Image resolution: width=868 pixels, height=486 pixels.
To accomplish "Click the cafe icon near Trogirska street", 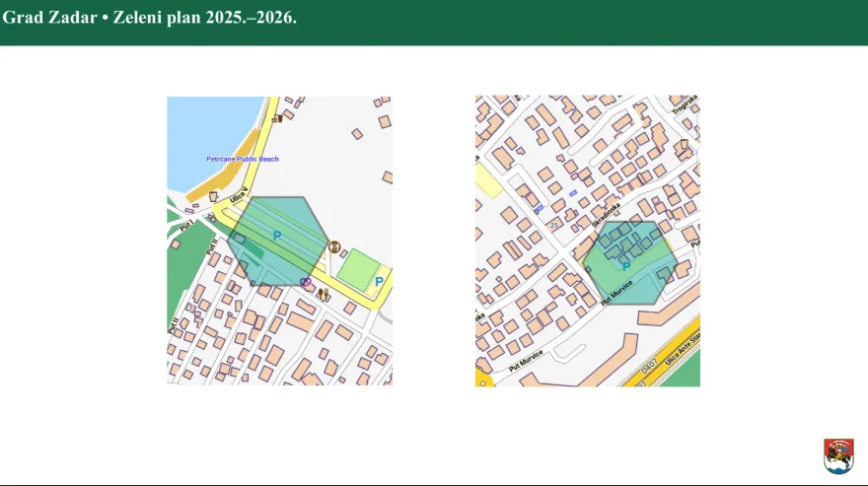I will [x=685, y=144].
